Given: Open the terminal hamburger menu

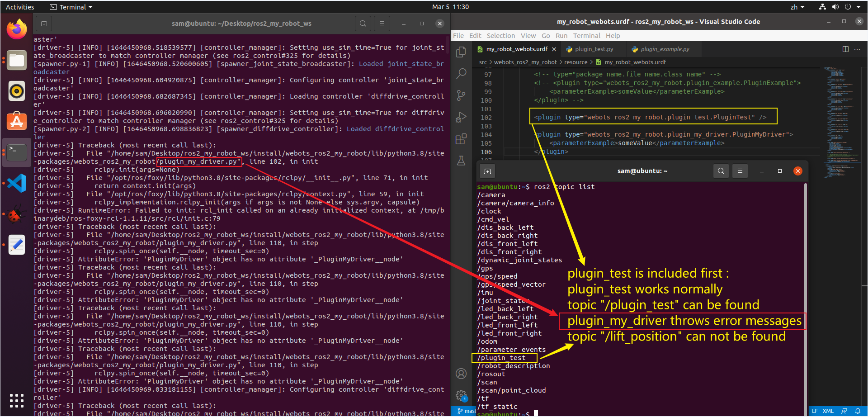Looking at the screenshot, I should pyautogui.click(x=740, y=171).
